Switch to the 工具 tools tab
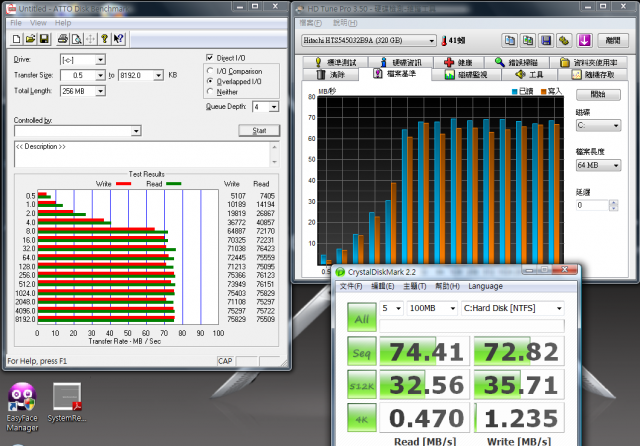 coord(529,75)
